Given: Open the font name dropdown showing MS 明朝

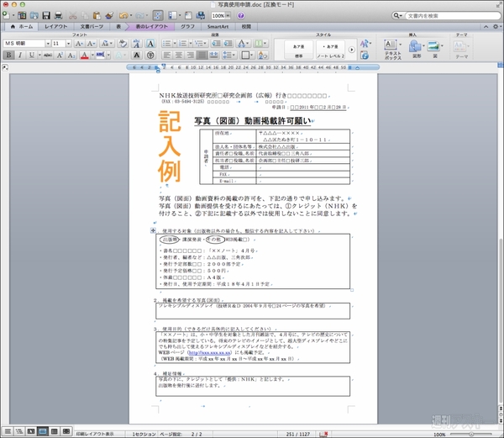Looking at the screenshot, I should [48, 44].
